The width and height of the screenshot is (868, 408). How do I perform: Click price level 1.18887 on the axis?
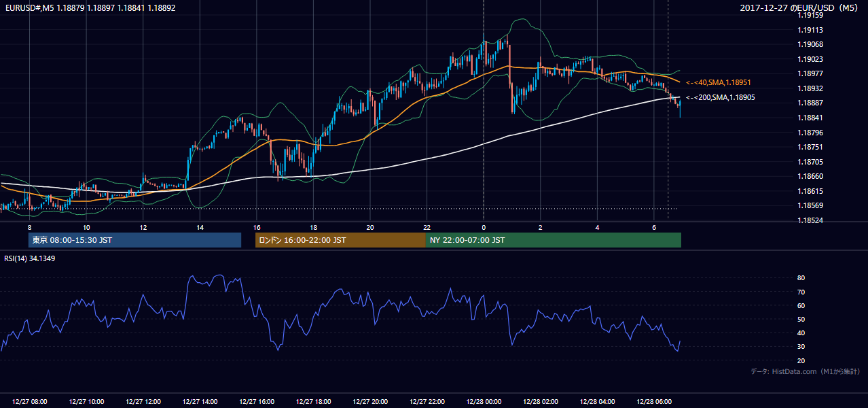(810, 103)
